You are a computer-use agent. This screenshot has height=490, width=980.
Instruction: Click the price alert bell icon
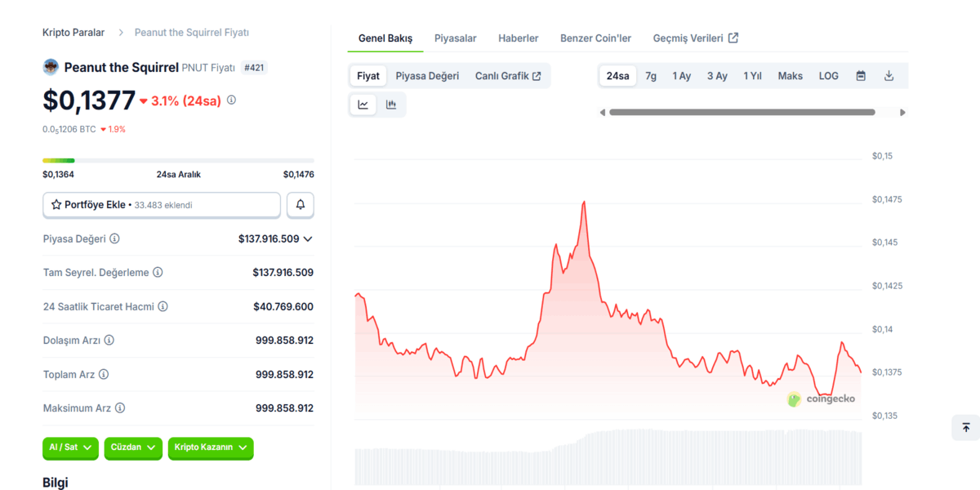(301, 205)
